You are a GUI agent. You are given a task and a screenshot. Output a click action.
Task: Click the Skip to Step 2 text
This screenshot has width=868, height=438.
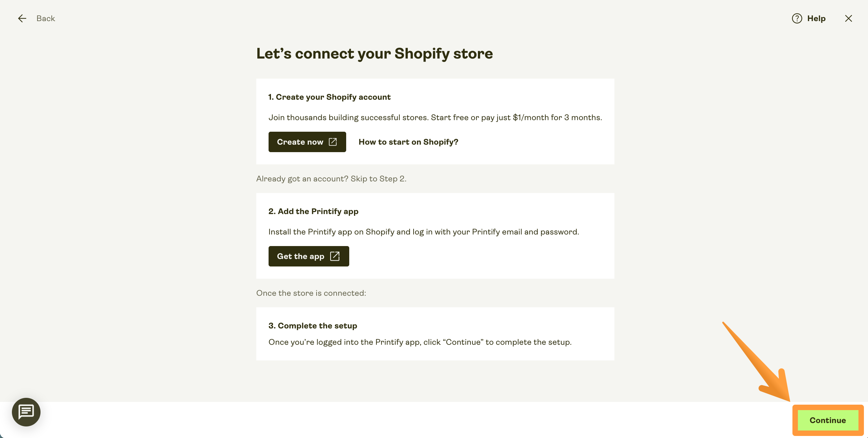[378, 178]
